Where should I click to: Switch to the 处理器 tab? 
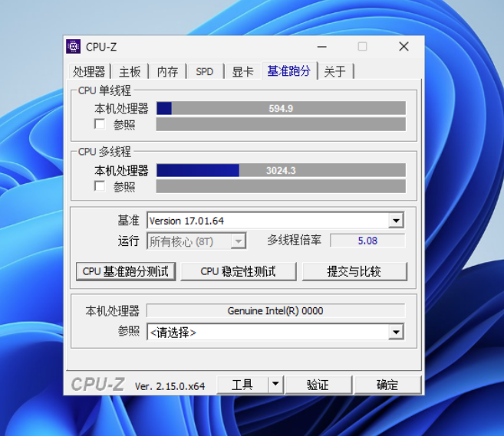[89, 71]
